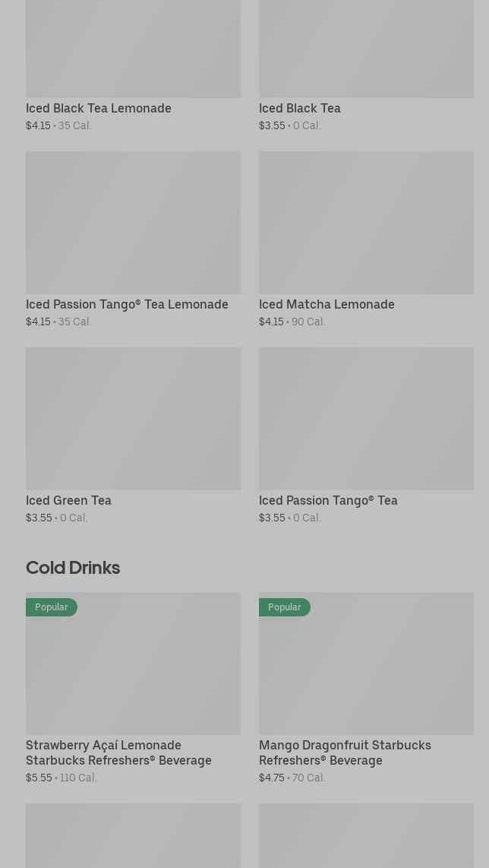Select the Strawberry Açaí Lemonade Refreshers image
Image resolution: width=489 pixels, height=868 pixels.
pyautogui.click(x=134, y=664)
